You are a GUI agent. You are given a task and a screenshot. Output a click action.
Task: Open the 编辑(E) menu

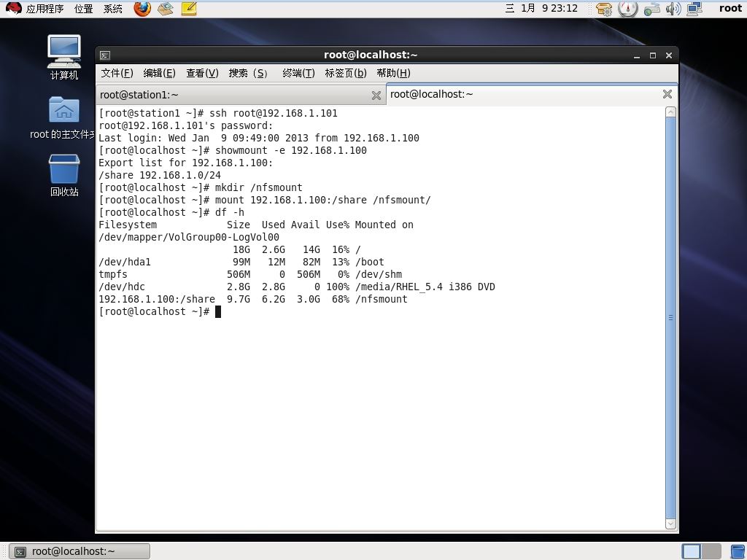click(x=159, y=73)
